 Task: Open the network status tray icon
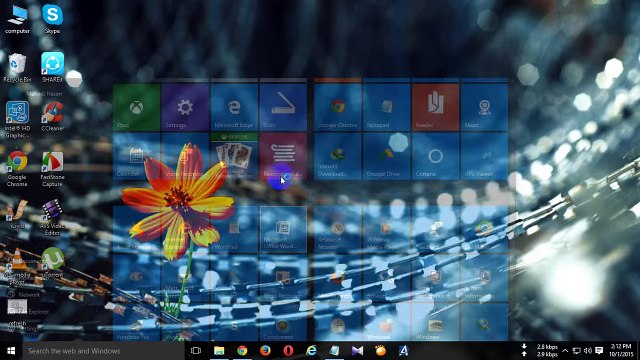tap(576, 351)
